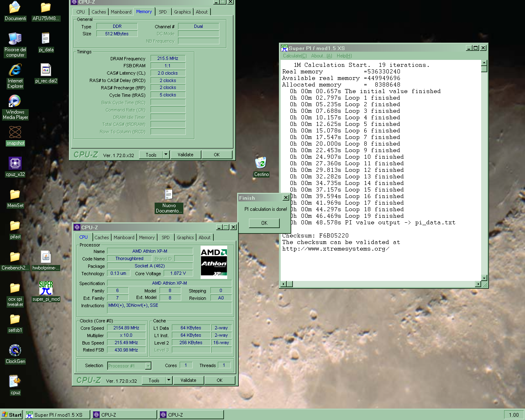Close the Finish dialog with X
Viewport: 525px width, 420px height.
click(x=286, y=198)
